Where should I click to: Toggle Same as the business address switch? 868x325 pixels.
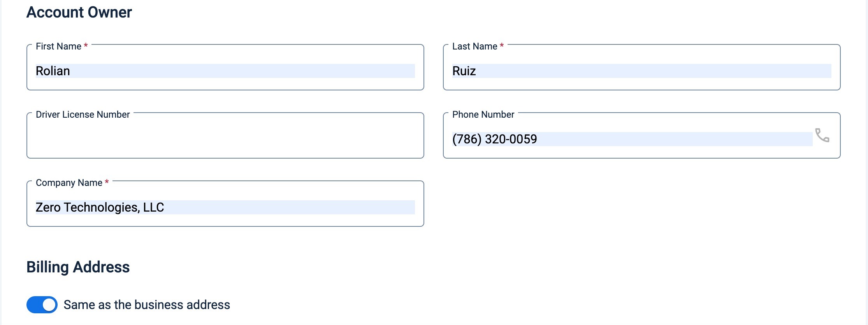(x=42, y=305)
